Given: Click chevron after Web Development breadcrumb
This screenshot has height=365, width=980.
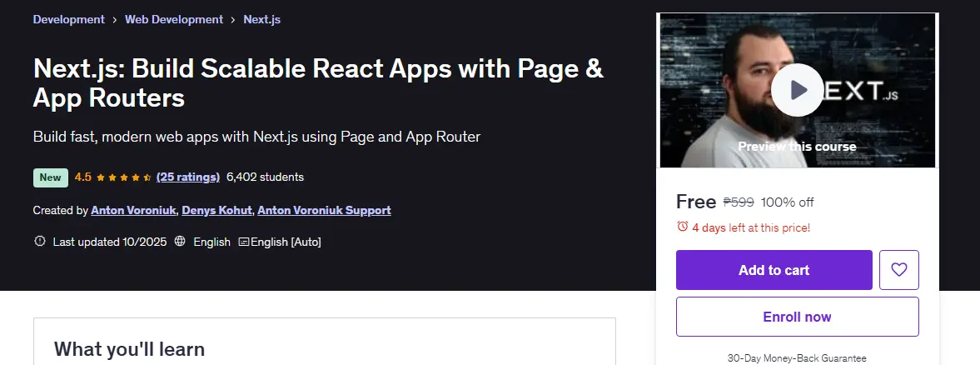Looking at the screenshot, I should coord(233,20).
